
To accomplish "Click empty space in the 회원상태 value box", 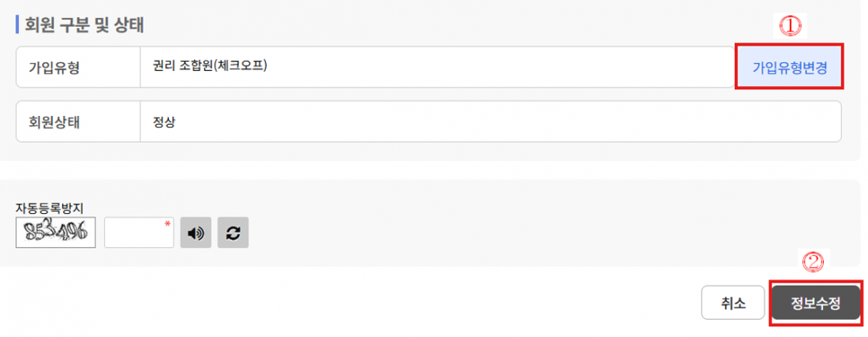I will [x=498, y=122].
